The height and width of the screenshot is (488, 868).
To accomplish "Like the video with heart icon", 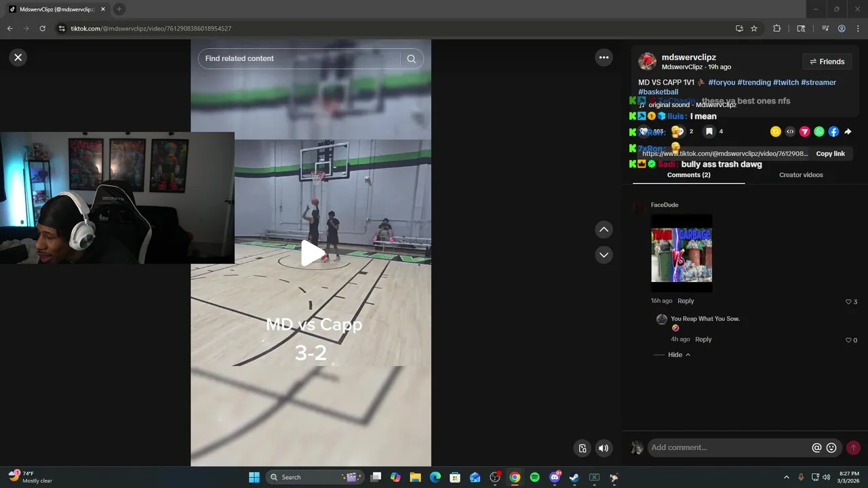I will click(644, 131).
